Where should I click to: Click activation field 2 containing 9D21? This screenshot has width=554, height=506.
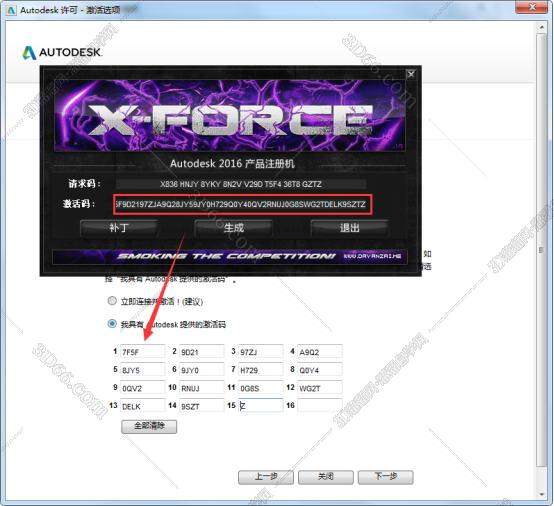[x=202, y=352]
